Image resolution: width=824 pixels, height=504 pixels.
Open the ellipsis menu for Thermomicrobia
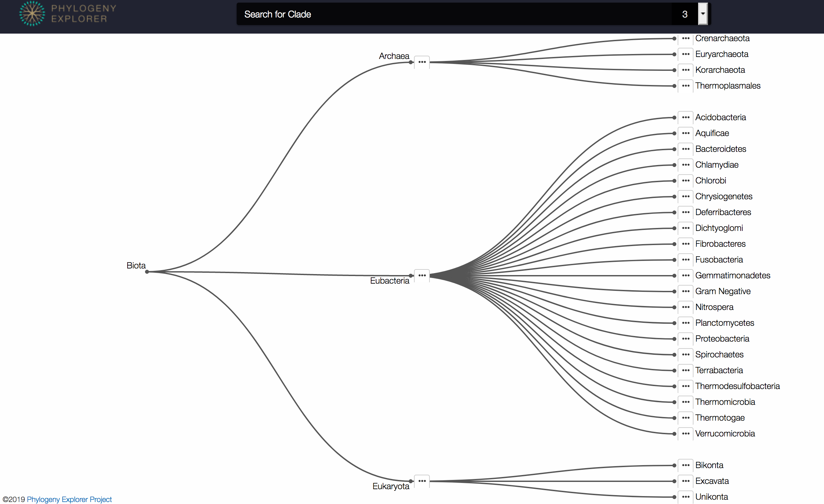click(686, 403)
